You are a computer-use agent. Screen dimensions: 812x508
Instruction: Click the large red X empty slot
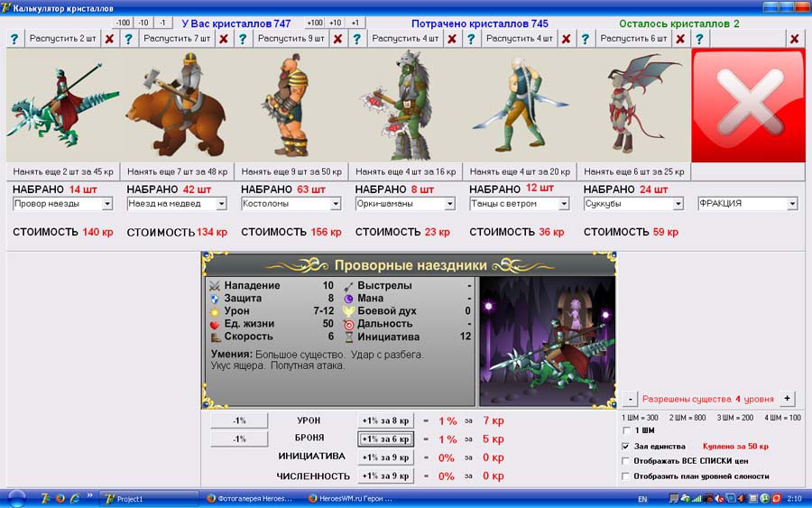[x=748, y=106]
